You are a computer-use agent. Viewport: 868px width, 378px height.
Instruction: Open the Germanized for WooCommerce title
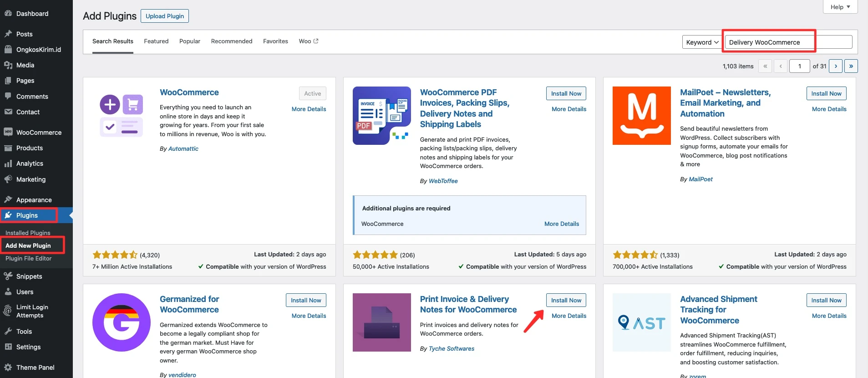pos(189,304)
